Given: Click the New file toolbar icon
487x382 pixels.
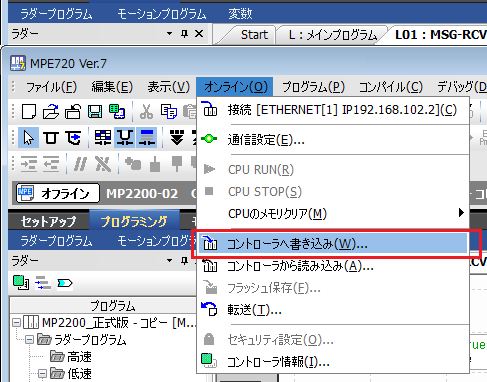Looking at the screenshot, I should coord(29,111).
